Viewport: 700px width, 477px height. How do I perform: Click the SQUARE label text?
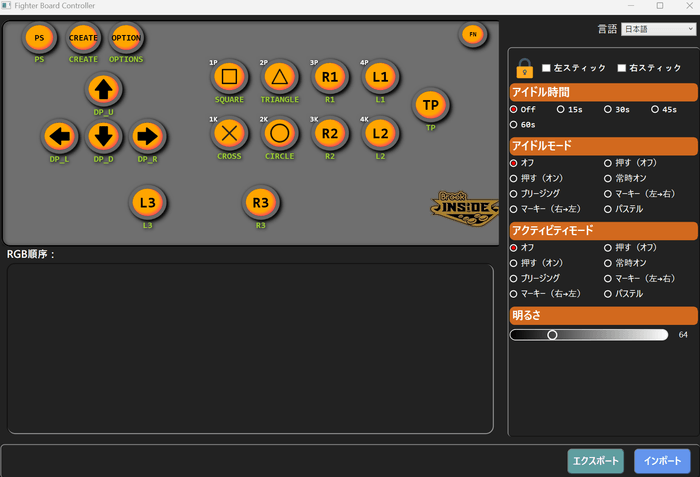229,100
